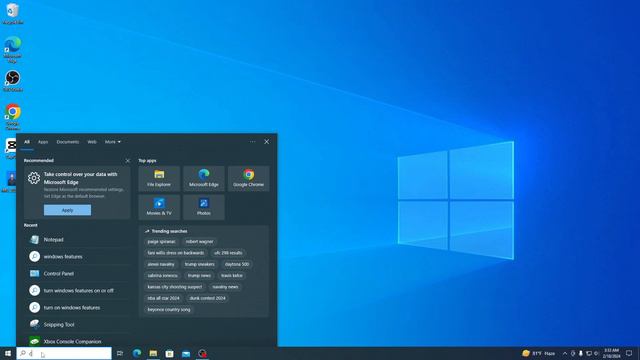Open Photos tile in Top apps

point(204,207)
